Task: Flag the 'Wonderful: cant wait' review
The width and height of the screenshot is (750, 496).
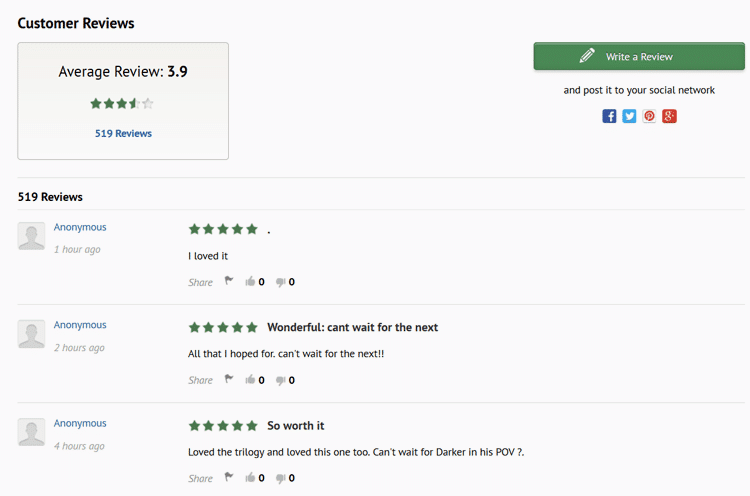Action: 229,379
